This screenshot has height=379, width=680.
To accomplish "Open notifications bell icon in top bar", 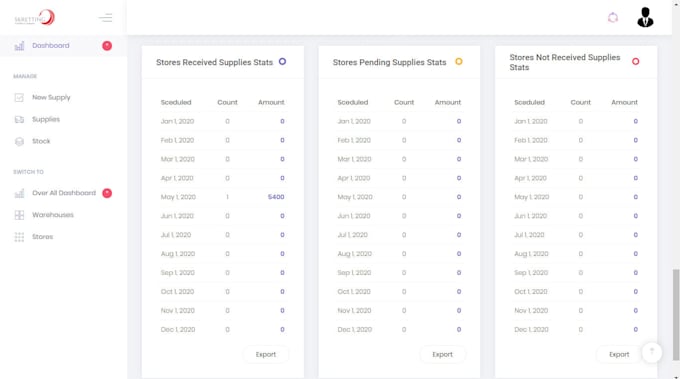I will [x=613, y=18].
